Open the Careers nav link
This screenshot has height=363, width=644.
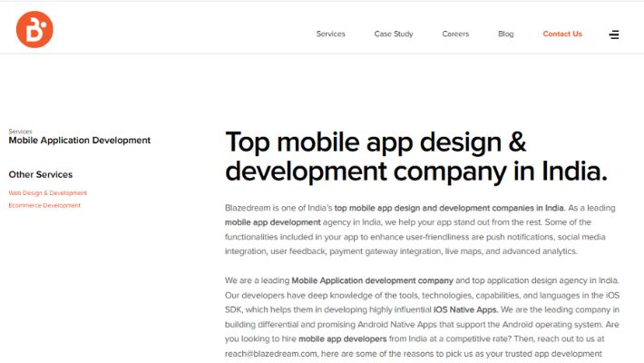pyautogui.click(x=455, y=34)
